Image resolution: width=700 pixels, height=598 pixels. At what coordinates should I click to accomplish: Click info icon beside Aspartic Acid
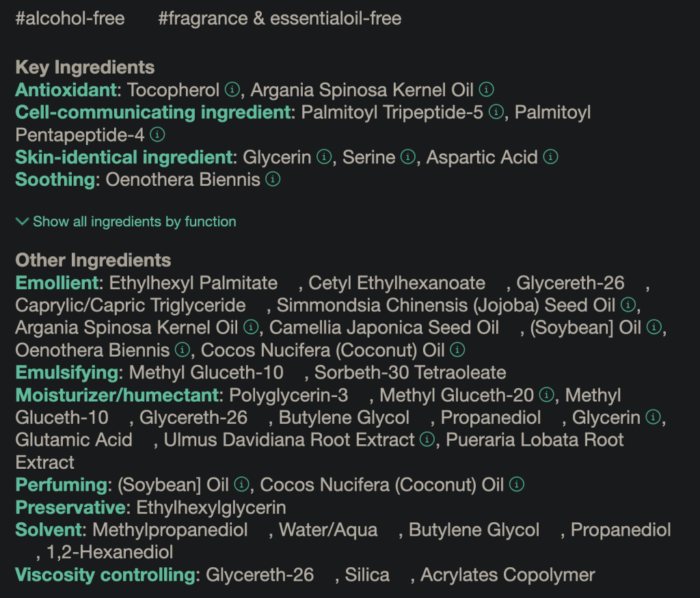click(x=550, y=157)
